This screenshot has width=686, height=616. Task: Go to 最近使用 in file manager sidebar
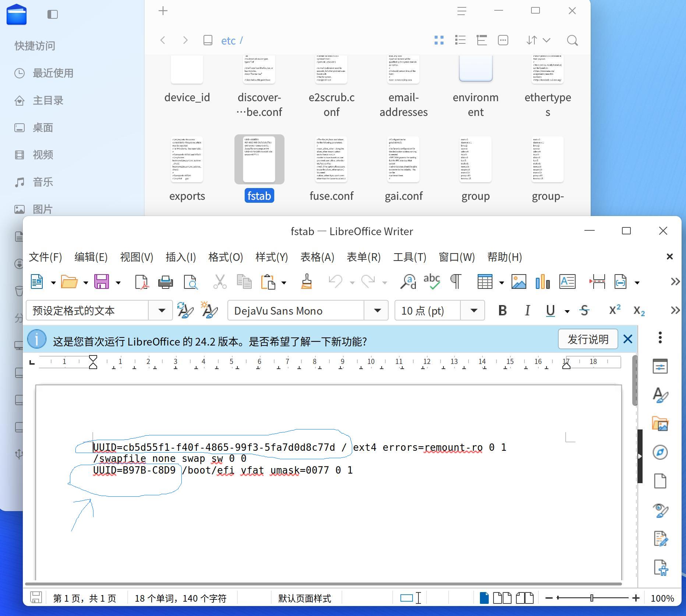[53, 73]
